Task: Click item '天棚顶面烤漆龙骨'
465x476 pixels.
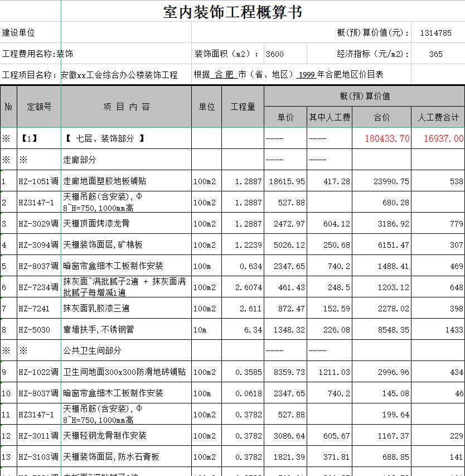Action: (x=96, y=223)
